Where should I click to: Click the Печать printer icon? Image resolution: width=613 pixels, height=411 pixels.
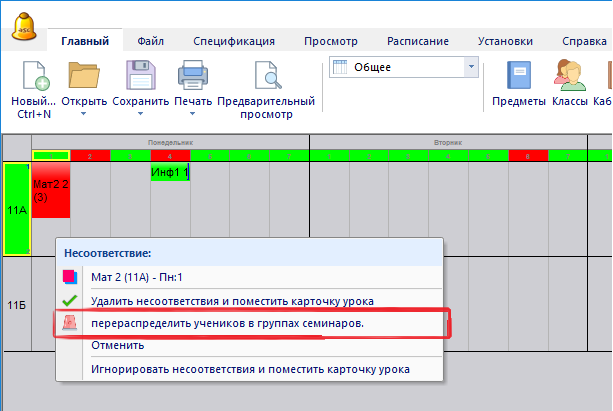pos(192,78)
